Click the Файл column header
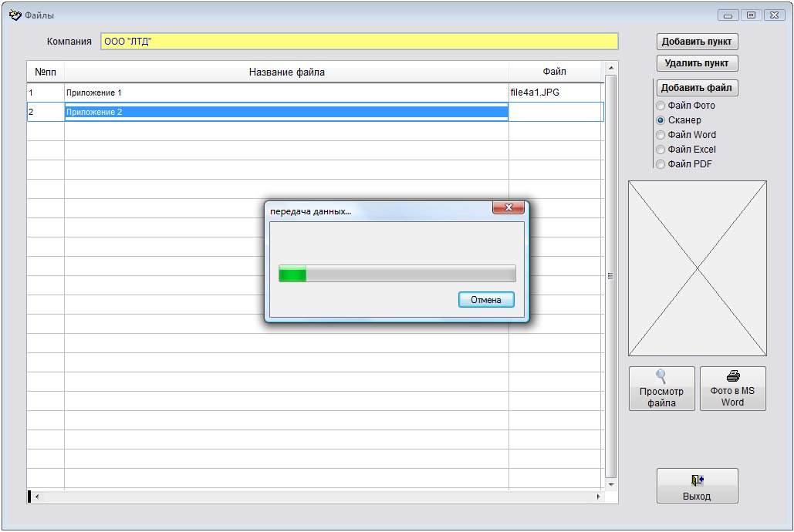The image size is (794, 532). pos(555,72)
